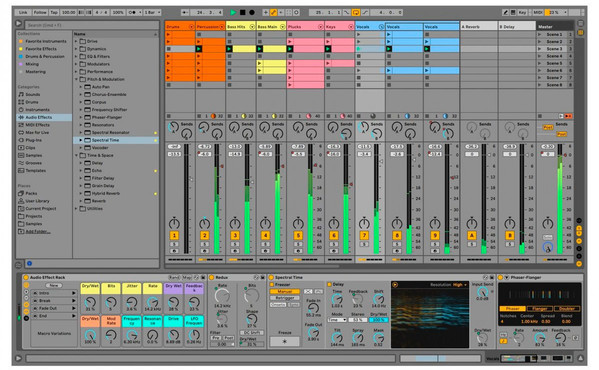
Task: Expand the Drive folder
Action: [76, 41]
